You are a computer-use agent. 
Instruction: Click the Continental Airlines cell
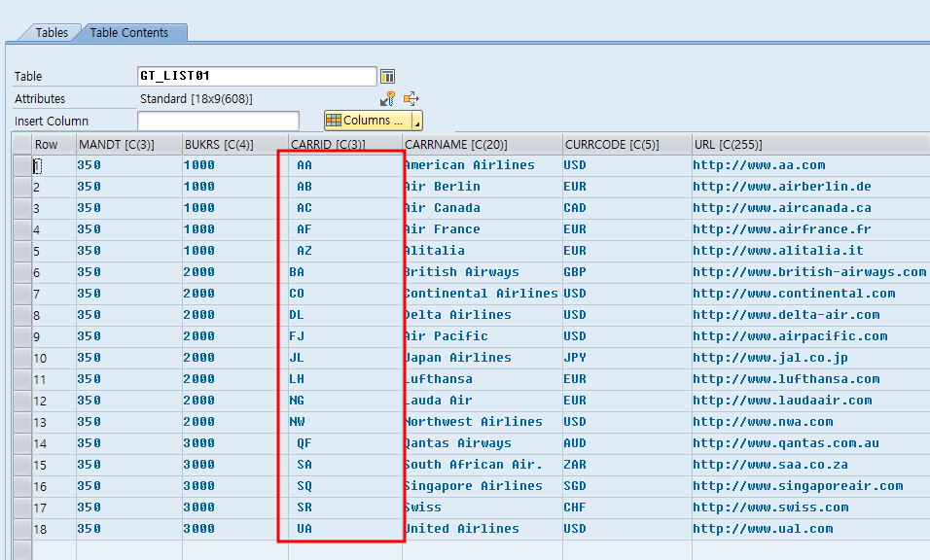(483, 294)
